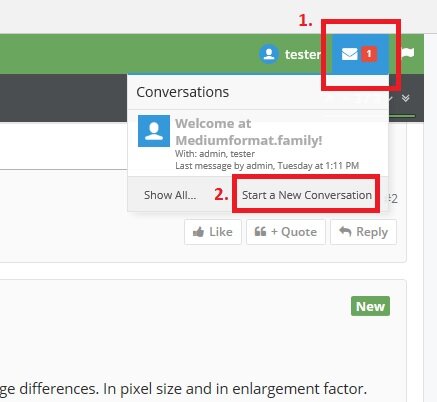Open the envelope inbox icon

(350, 54)
